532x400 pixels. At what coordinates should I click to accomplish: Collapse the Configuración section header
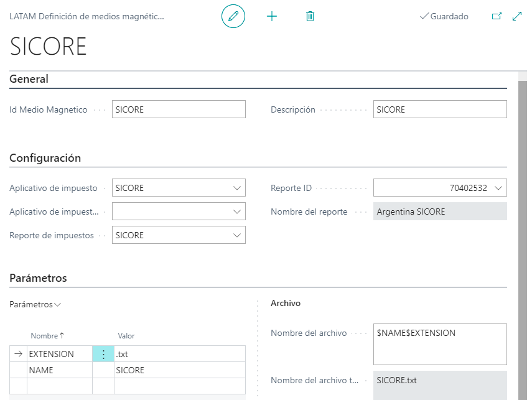(45, 158)
